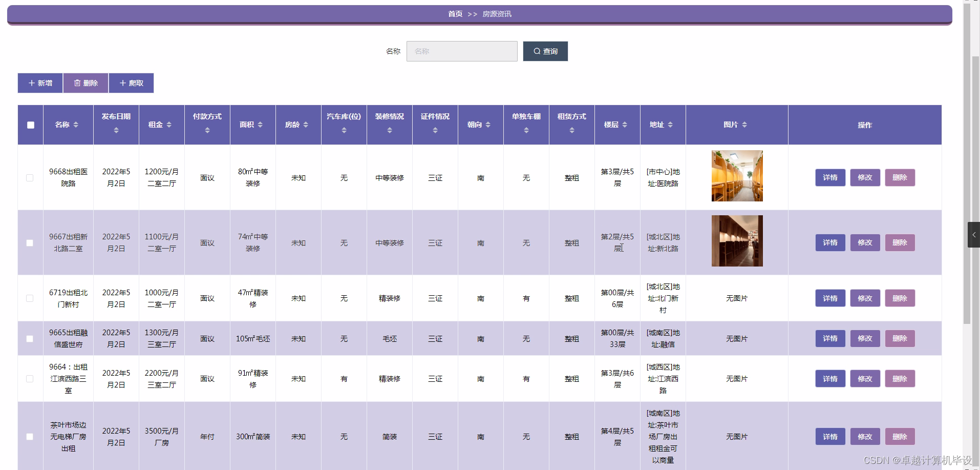The height and width of the screenshot is (470, 980).
Task: Expand sort options on 面积 column
Action: [x=260, y=125]
